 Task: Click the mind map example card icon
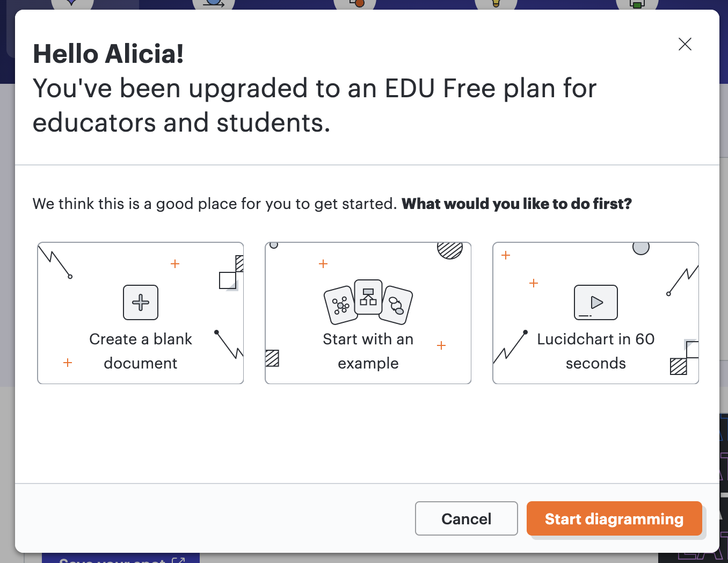coord(341,306)
